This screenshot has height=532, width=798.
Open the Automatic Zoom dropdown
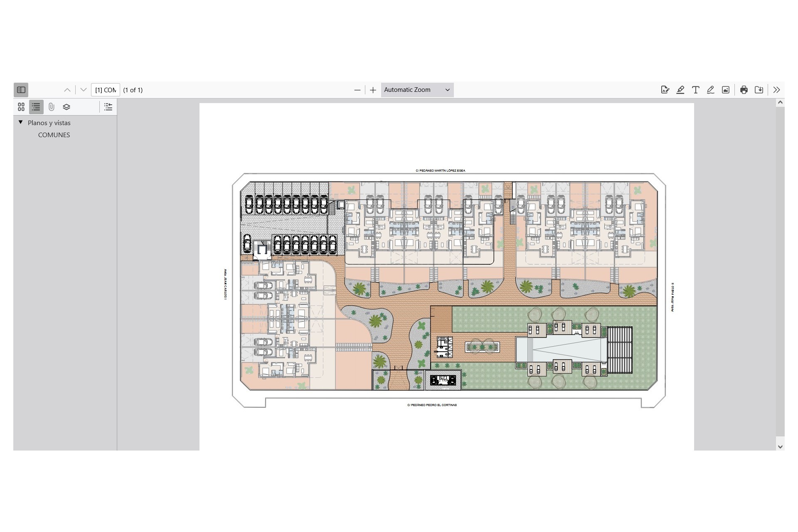(417, 90)
